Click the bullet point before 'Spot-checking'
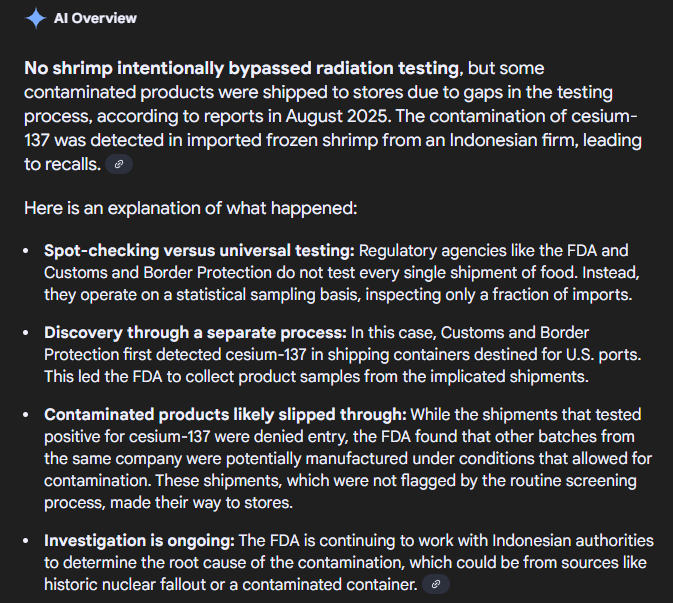Screen dimensions: 673x603 pos(26,251)
